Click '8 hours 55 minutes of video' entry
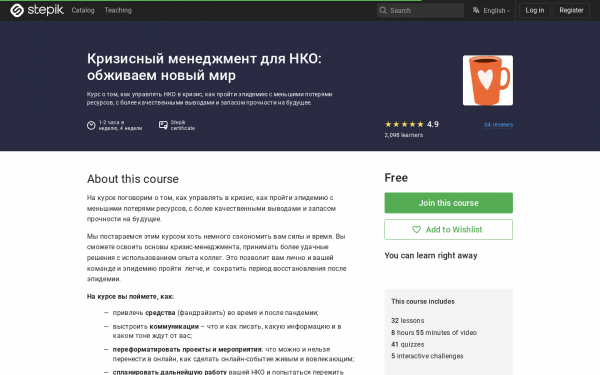 [x=434, y=333]
